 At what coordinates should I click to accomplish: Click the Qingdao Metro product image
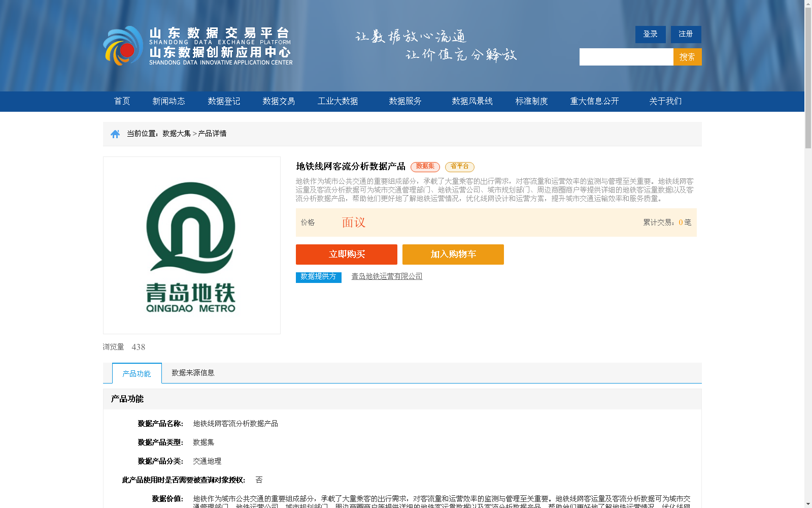pos(192,245)
